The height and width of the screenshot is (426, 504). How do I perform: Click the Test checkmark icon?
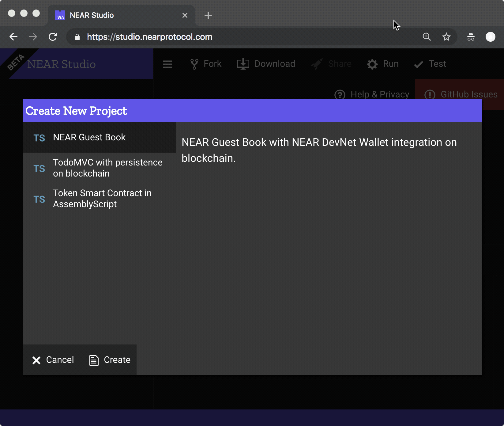pyautogui.click(x=418, y=64)
